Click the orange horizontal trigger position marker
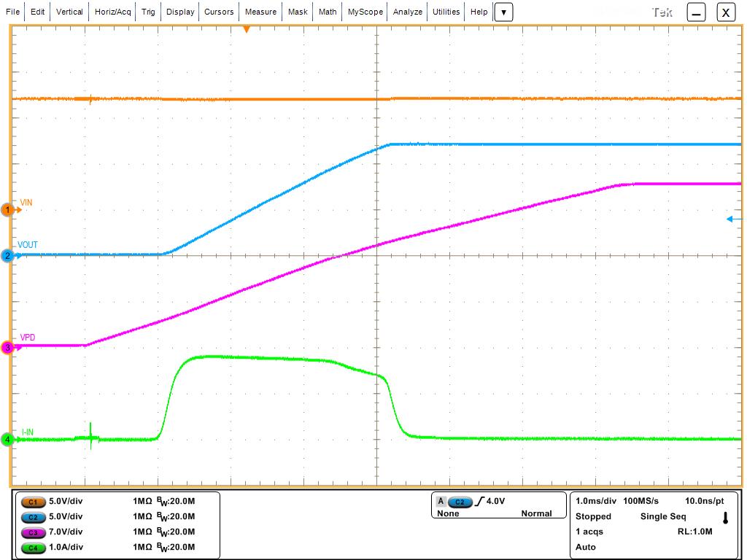 (247, 29)
